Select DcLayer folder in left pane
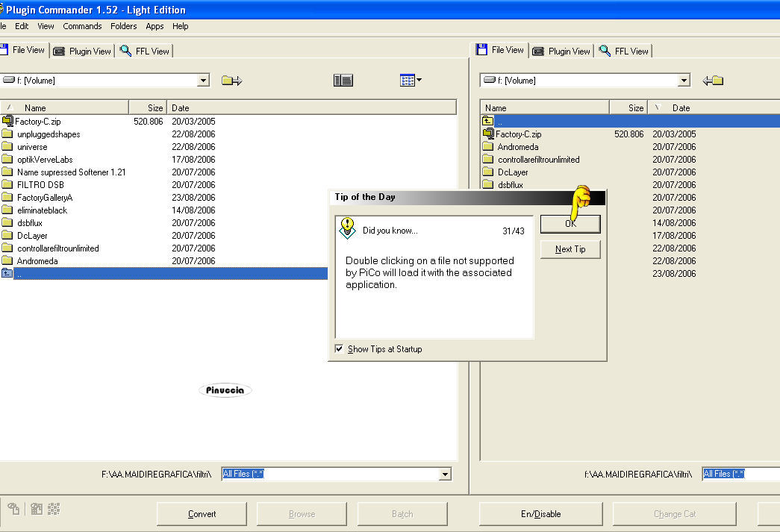Image resolution: width=780 pixels, height=532 pixels. pyautogui.click(x=32, y=235)
